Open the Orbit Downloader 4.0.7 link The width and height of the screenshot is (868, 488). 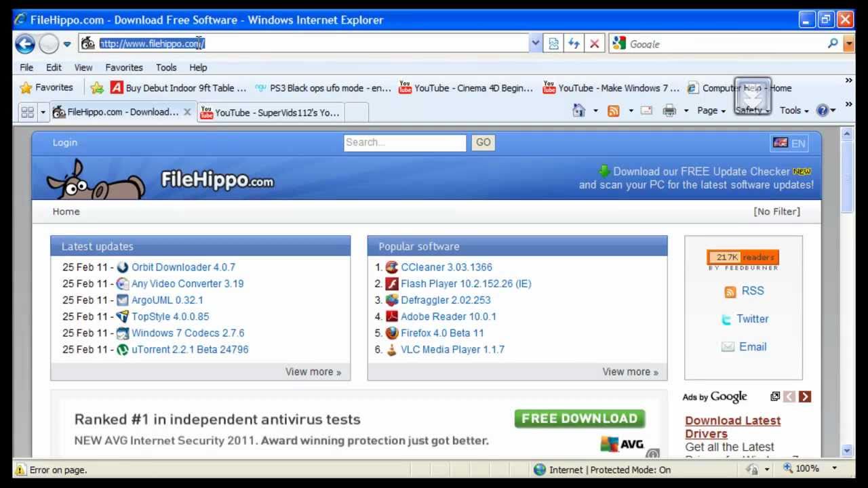[x=183, y=267]
